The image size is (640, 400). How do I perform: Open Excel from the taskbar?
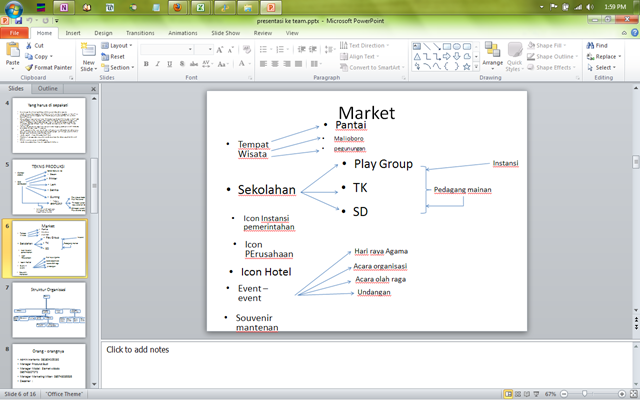coord(200,7)
